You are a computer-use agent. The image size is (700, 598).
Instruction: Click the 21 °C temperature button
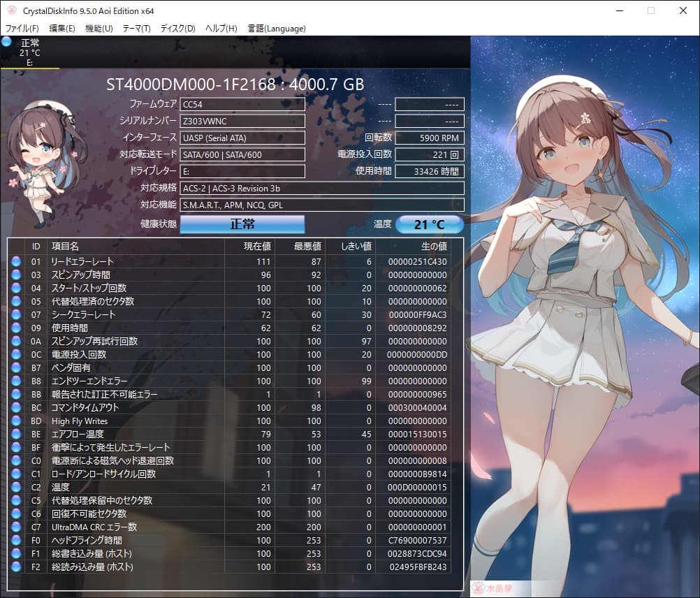[430, 224]
